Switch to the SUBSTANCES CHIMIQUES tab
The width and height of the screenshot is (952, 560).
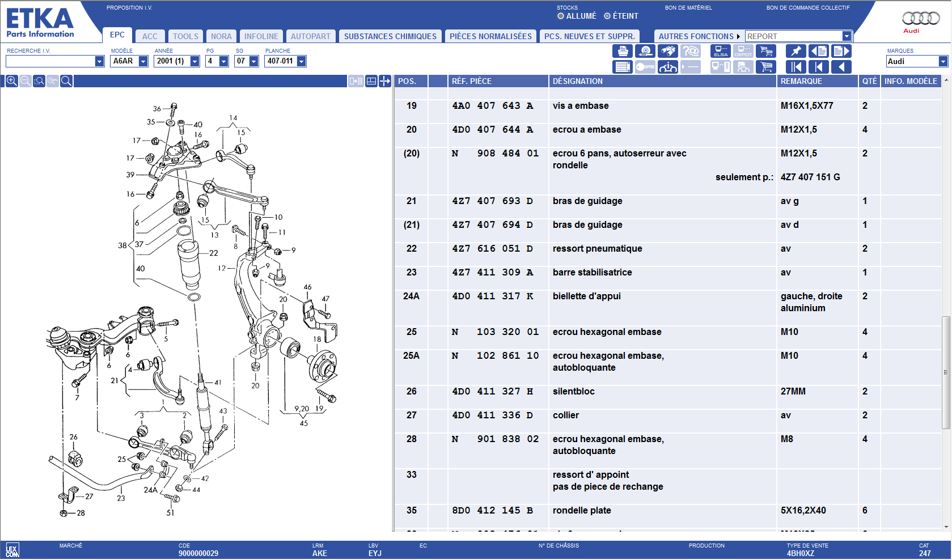pyautogui.click(x=390, y=36)
